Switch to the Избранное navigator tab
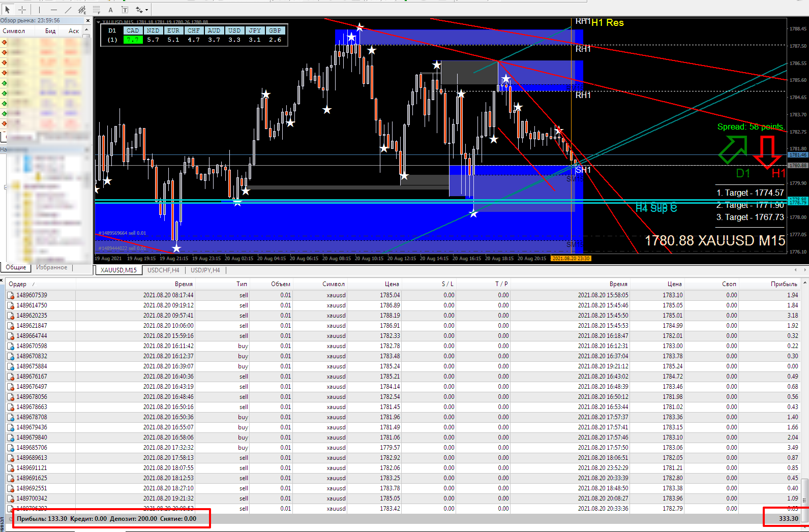Screen dimensions: 809x532 coord(52,267)
